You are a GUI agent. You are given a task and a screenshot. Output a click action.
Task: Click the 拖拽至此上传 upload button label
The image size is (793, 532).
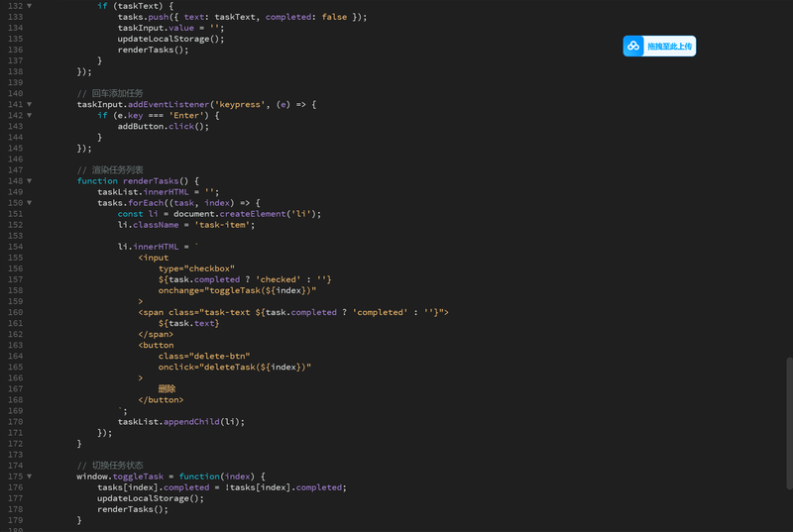pyautogui.click(x=670, y=47)
